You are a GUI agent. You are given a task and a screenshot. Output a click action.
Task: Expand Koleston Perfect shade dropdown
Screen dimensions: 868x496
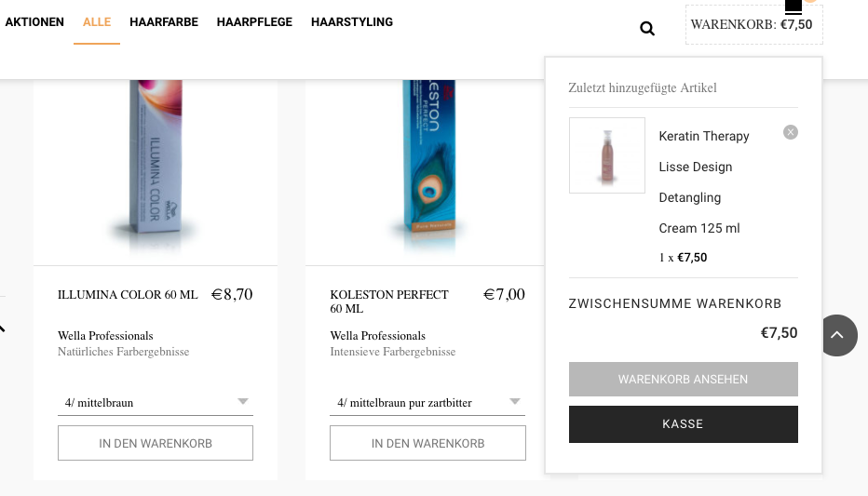point(427,403)
